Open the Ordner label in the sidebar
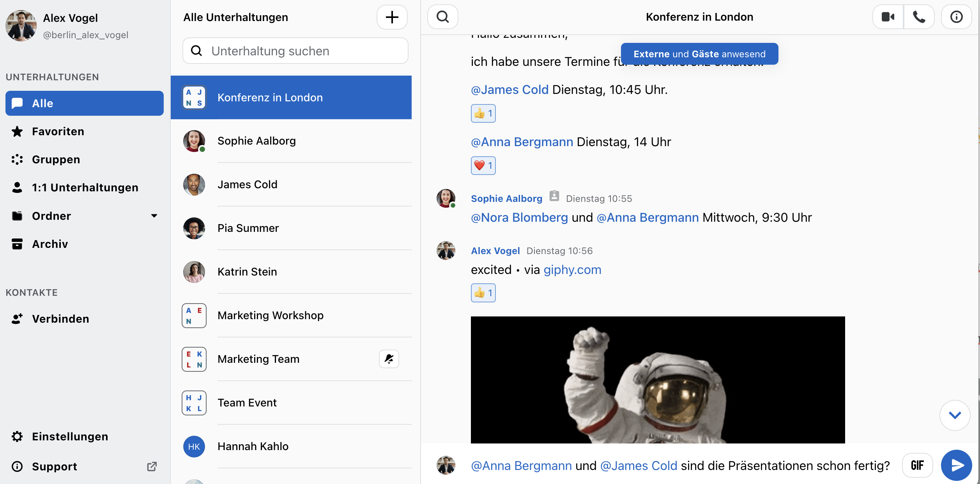The width and height of the screenshot is (980, 484). [51, 216]
